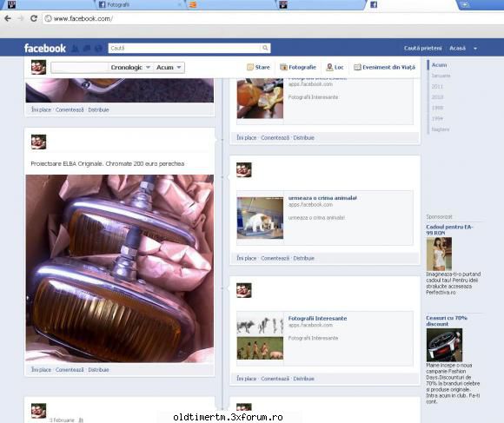Select Stare status composer option

pyautogui.click(x=258, y=67)
